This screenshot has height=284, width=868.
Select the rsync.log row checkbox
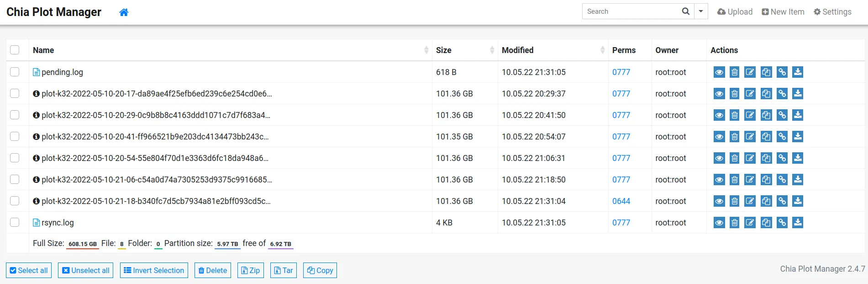pyautogui.click(x=15, y=223)
